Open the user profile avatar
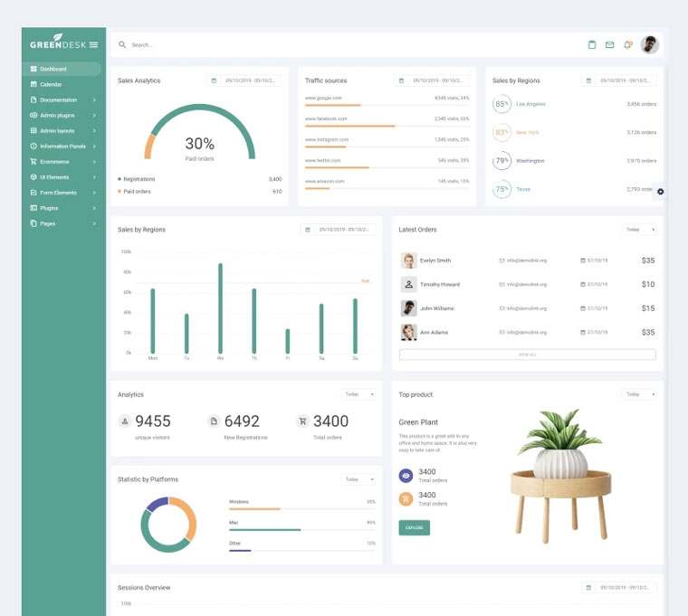Image resolution: width=688 pixels, height=616 pixels. [649, 44]
